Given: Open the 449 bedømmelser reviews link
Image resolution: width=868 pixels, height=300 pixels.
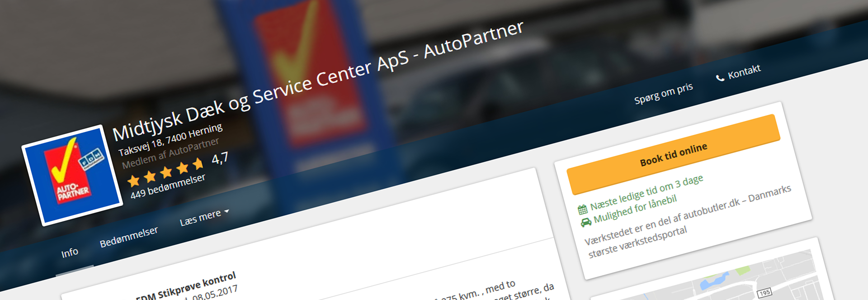Looking at the screenshot, I should (x=168, y=186).
